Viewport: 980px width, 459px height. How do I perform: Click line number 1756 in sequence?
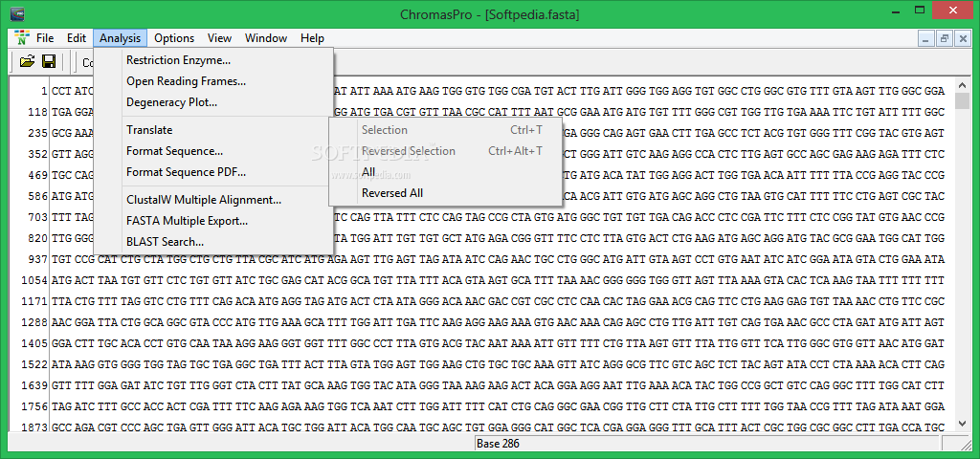click(x=34, y=406)
